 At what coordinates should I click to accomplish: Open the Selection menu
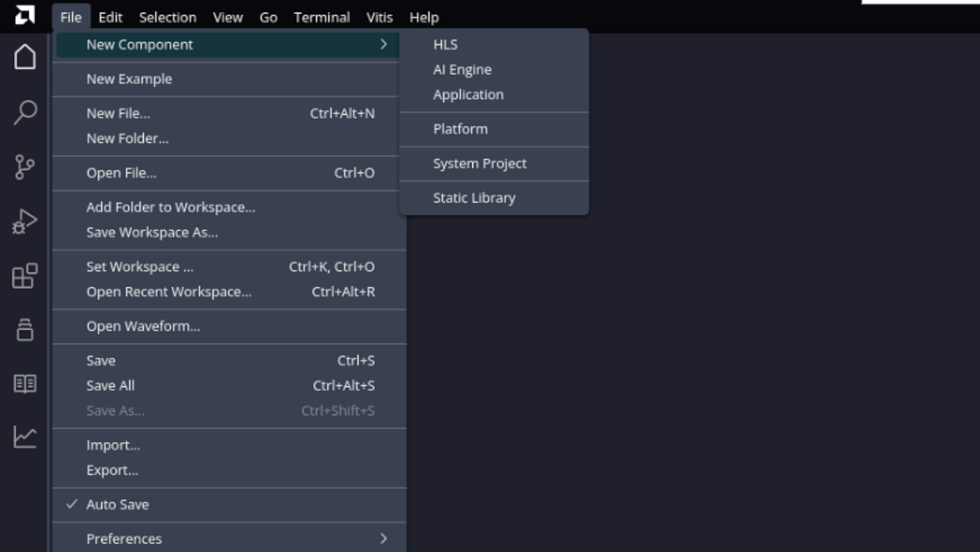pyautogui.click(x=167, y=18)
